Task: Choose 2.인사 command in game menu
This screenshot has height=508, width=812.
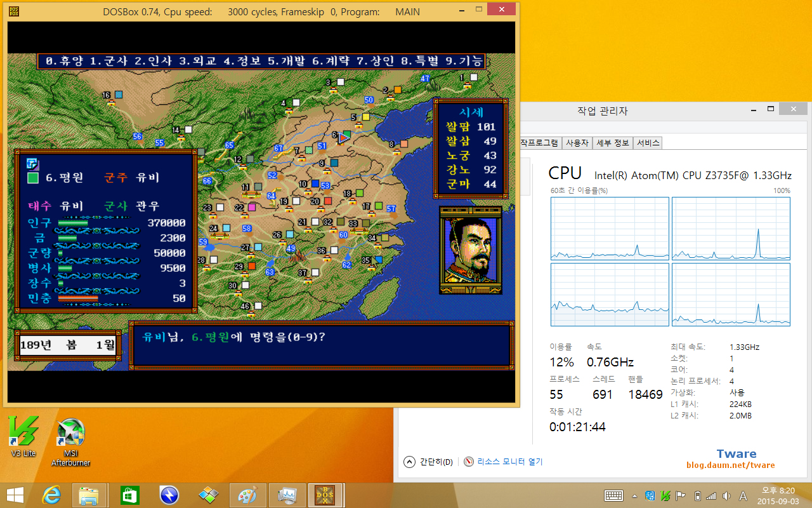Action: click(x=153, y=62)
